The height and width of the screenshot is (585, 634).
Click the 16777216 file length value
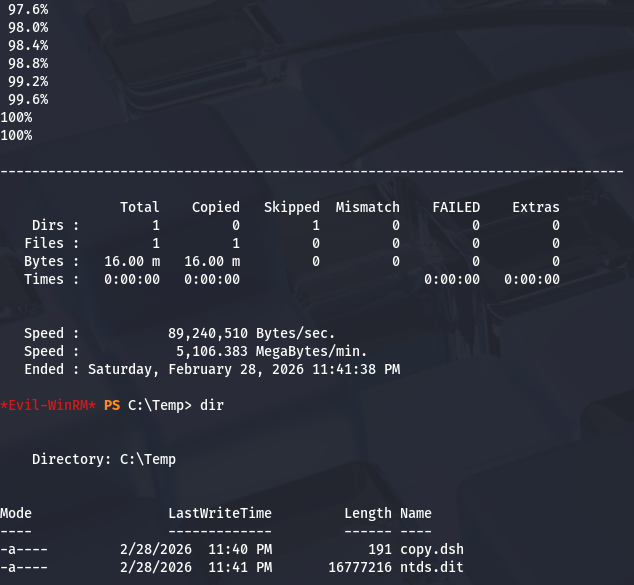tap(360, 567)
